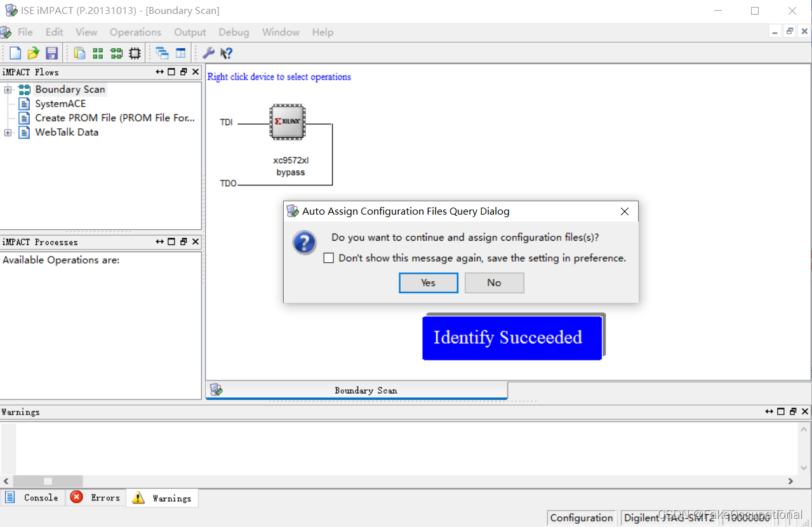Viewport: 812px width, 527px height.
Task: Click the Boundary Scan flow icon in the tree
Action: pos(24,90)
